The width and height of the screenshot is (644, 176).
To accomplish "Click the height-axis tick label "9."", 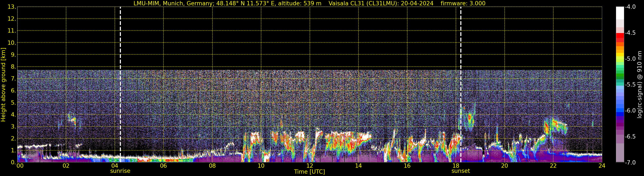I will 13,55.
